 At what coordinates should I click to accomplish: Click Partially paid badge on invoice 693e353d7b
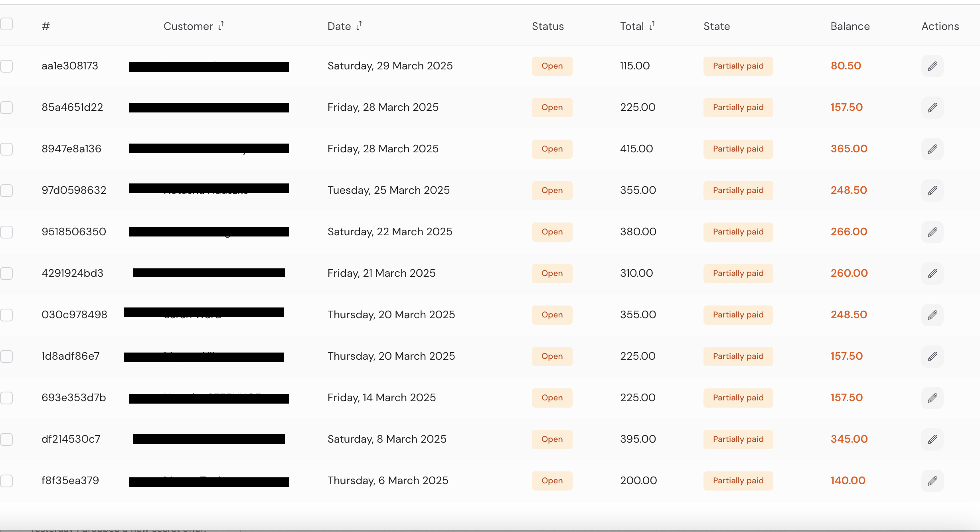click(x=738, y=398)
